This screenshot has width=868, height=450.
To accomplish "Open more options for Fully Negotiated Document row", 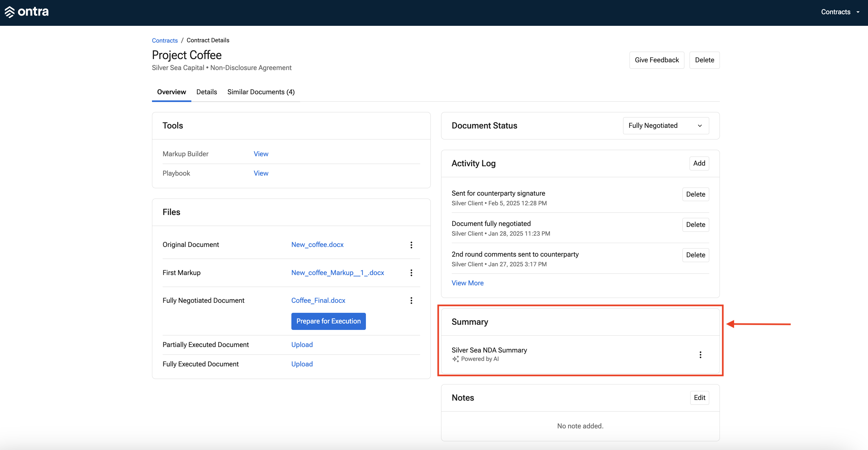I will coord(411,300).
